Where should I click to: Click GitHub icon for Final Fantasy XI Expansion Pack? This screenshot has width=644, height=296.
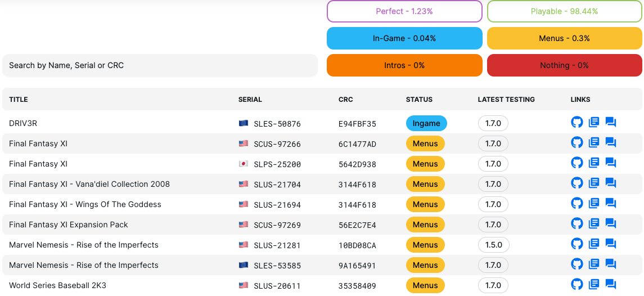click(x=577, y=224)
